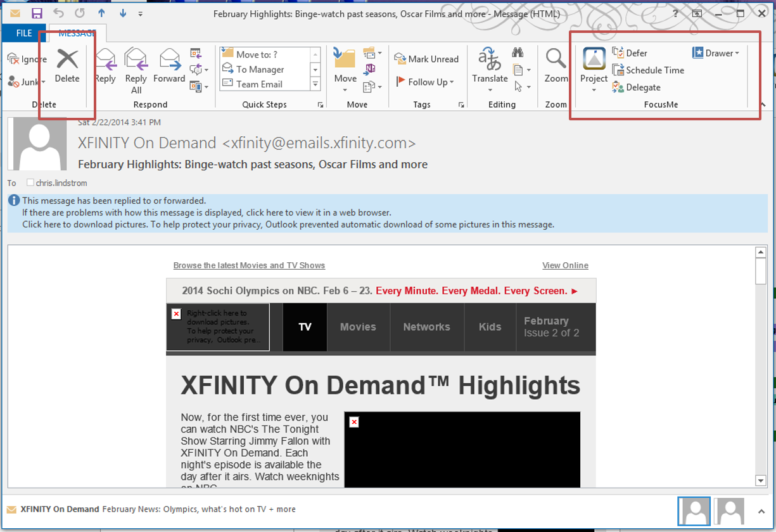Select the MESSAGE ribbon tab
776x532 pixels.
point(77,33)
